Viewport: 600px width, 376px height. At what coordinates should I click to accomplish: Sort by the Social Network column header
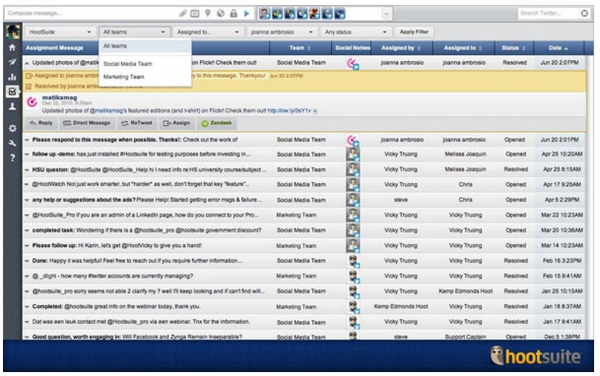point(352,48)
